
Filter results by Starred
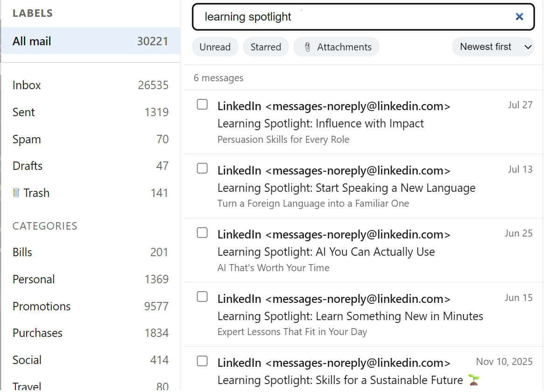click(x=266, y=47)
